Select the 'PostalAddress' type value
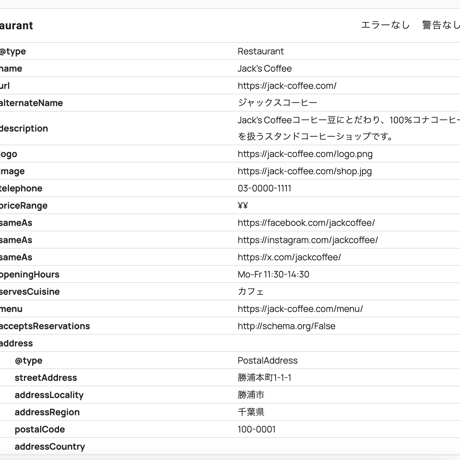 [267, 361]
